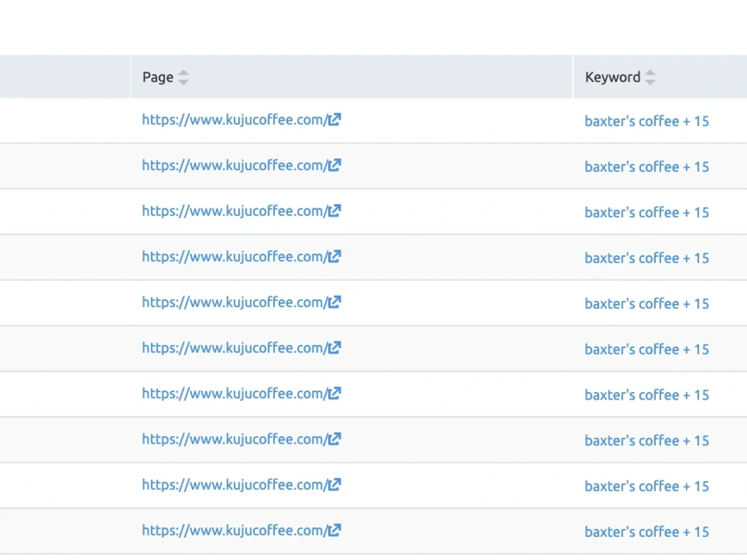The height and width of the screenshot is (560, 747).
Task: Open external link icon in first row
Action: pyautogui.click(x=335, y=119)
